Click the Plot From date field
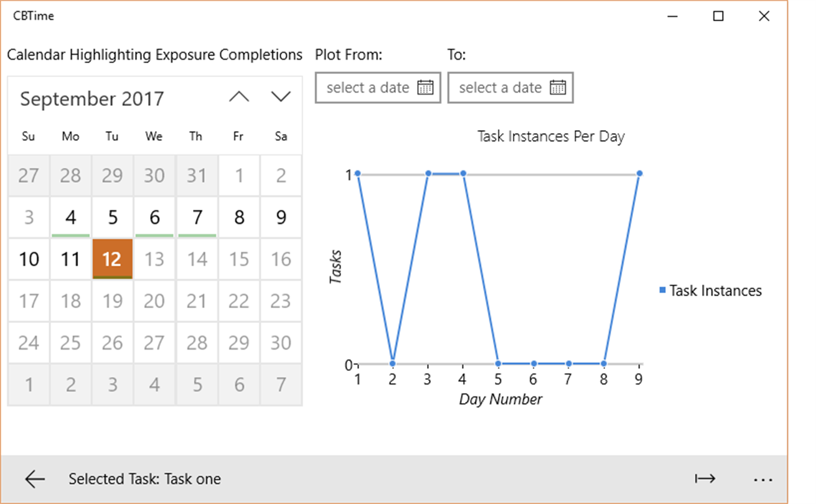Viewport: 816px width, 504px height. 368,88
